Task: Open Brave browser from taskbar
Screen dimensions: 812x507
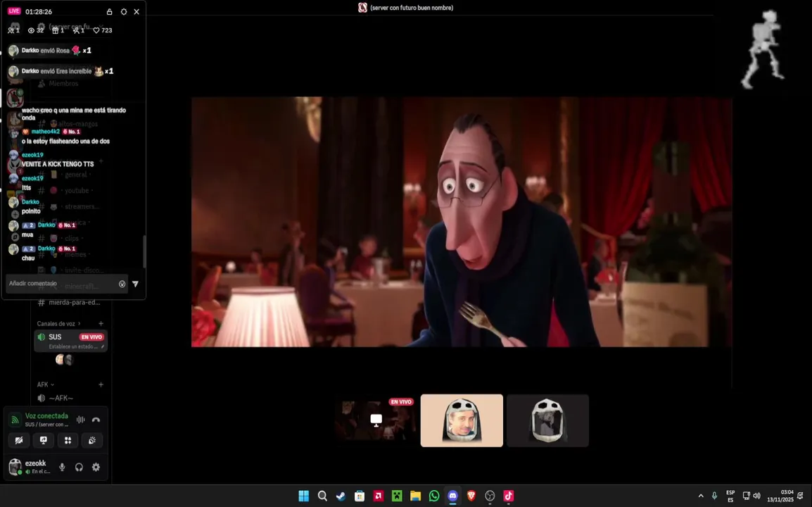Action: click(x=471, y=496)
